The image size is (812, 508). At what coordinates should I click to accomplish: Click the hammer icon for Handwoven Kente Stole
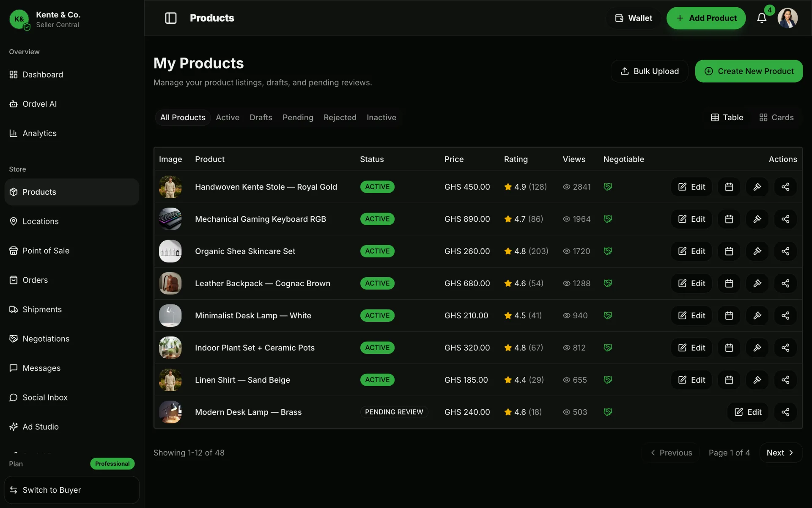tap(757, 187)
